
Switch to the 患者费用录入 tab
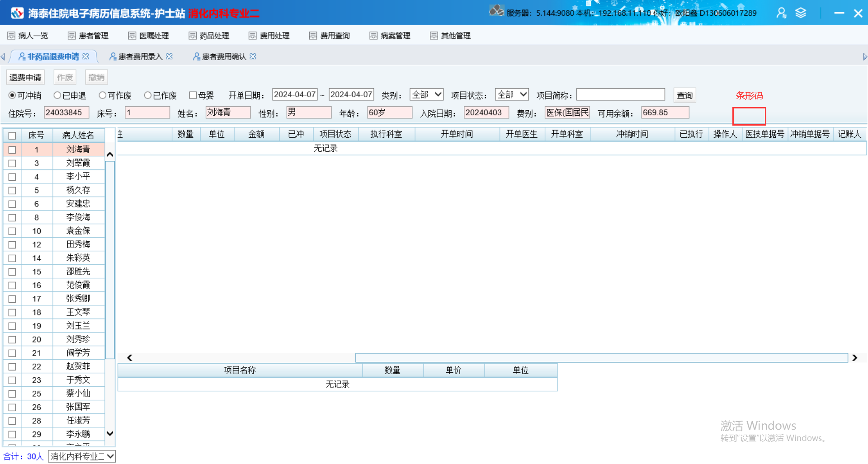point(140,56)
